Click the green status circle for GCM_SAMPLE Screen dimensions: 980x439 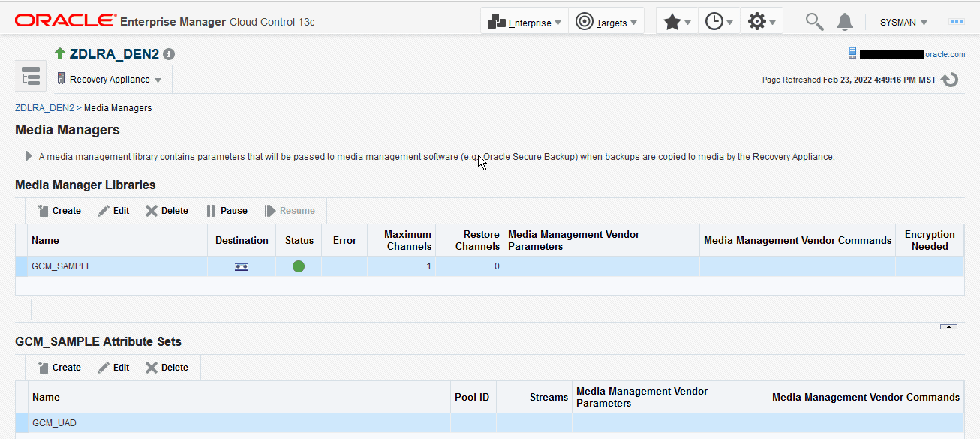299,266
